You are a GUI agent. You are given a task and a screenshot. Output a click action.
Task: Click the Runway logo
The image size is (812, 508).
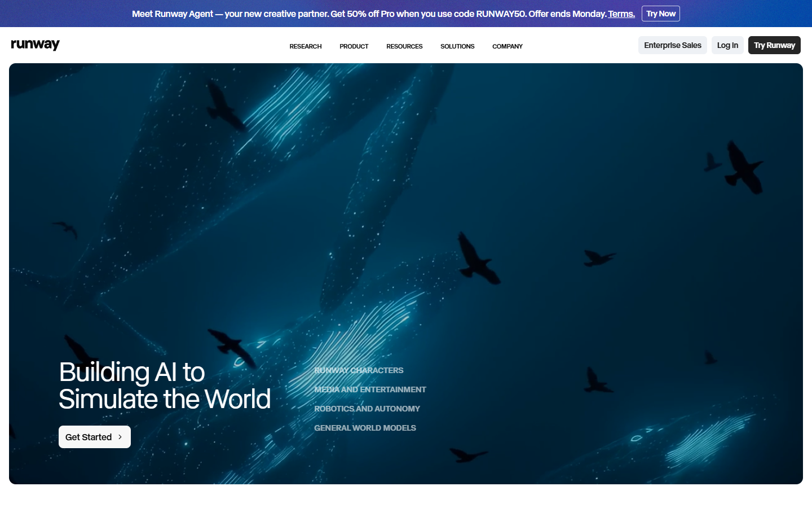click(x=35, y=45)
